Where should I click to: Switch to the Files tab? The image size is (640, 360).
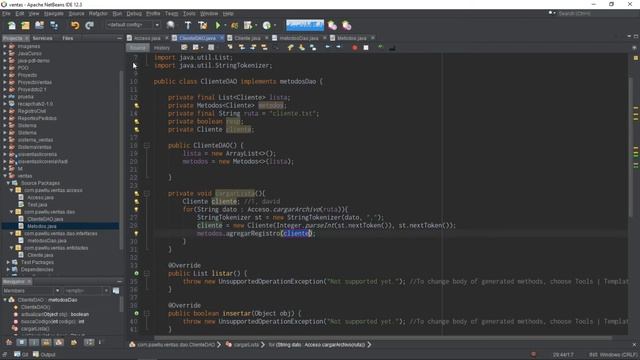68,38
